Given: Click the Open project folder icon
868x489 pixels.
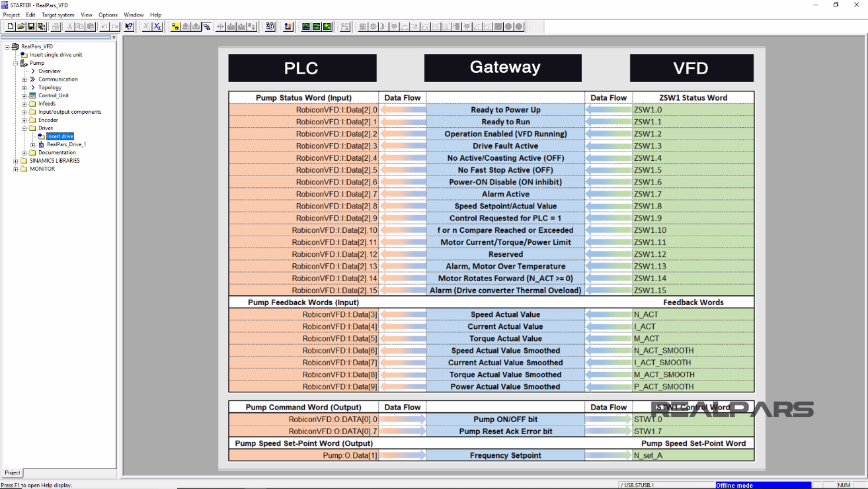Looking at the screenshot, I should tap(21, 26).
